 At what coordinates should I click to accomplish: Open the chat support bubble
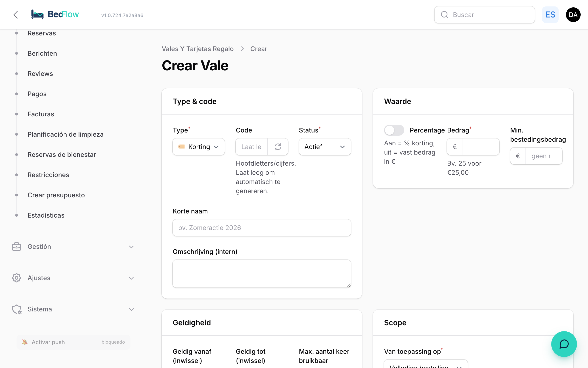pyautogui.click(x=564, y=344)
